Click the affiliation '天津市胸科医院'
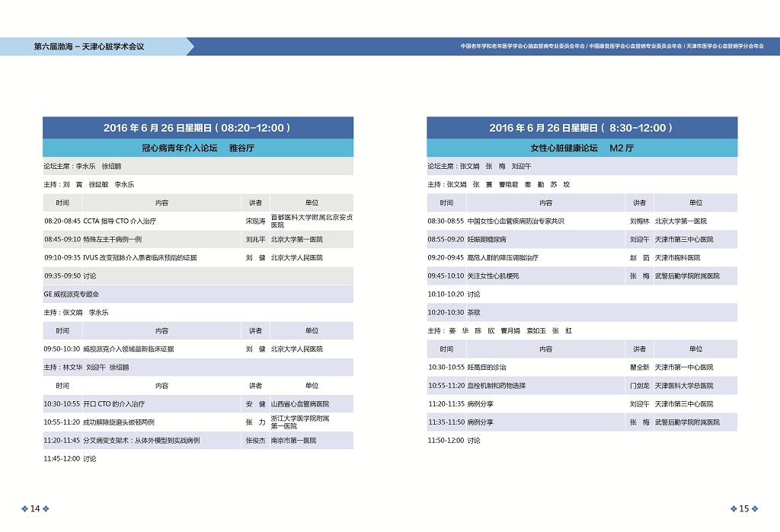This screenshot has height=532, width=780. click(x=677, y=257)
